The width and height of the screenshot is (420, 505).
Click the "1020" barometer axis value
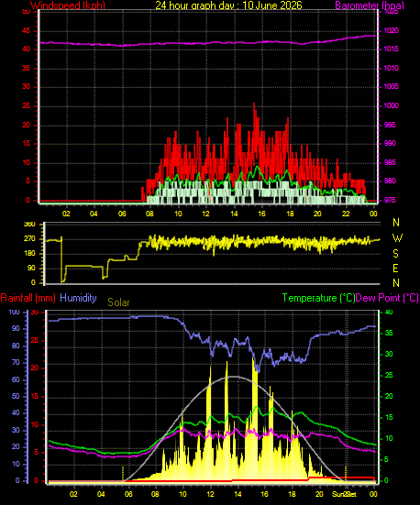[392, 30]
